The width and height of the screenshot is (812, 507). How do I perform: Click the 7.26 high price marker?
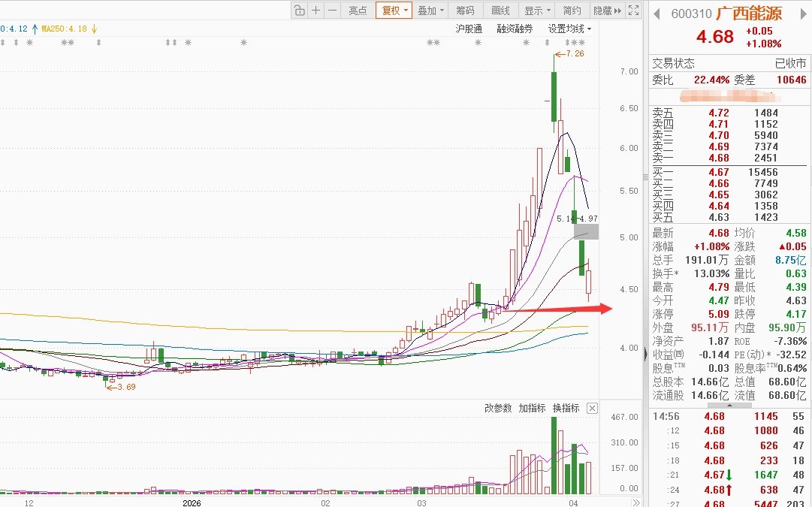575,53
